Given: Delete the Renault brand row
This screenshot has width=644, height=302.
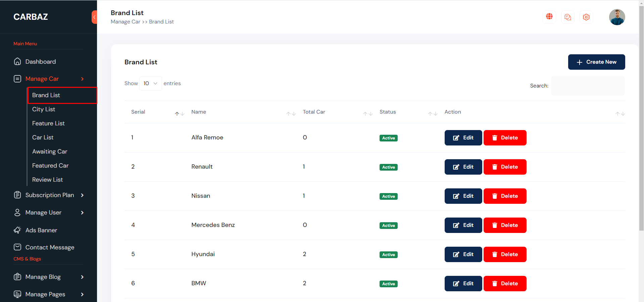Looking at the screenshot, I should coord(504,167).
